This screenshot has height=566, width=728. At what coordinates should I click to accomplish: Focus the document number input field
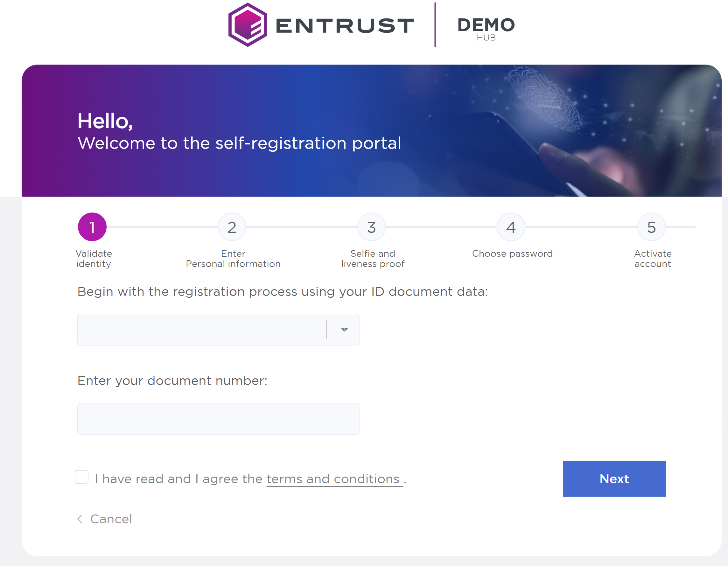coord(218,419)
